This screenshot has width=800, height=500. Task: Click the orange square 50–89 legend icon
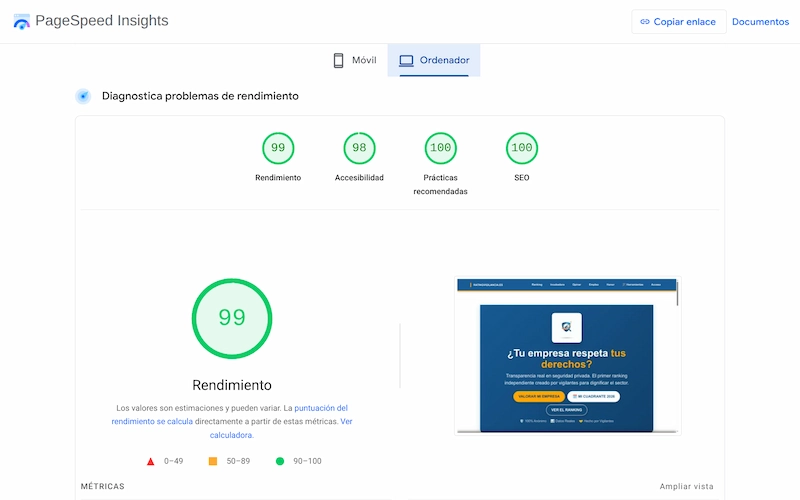coord(213,461)
